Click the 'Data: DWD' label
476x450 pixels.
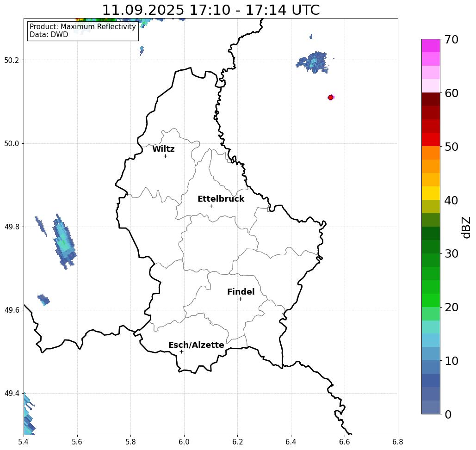(x=49, y=35)
